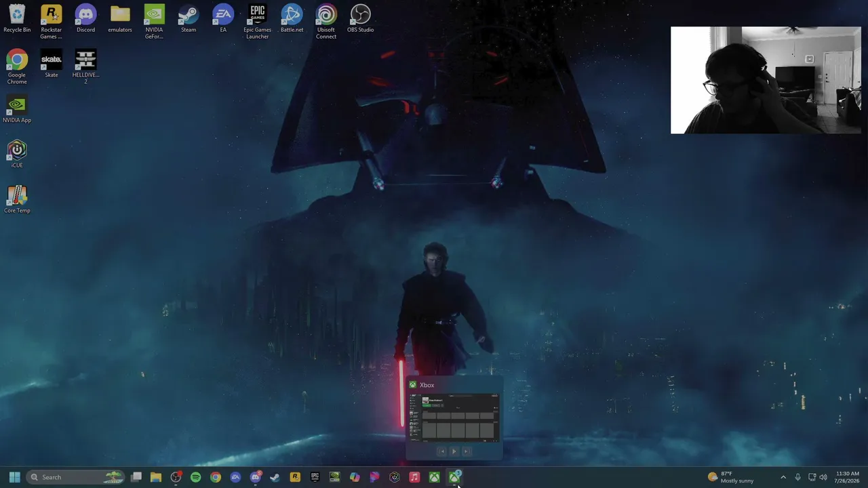Click the microphone icon in system tray
Image resolution: width=868 pixels, height=488 pixels.
tap(797, 477)
